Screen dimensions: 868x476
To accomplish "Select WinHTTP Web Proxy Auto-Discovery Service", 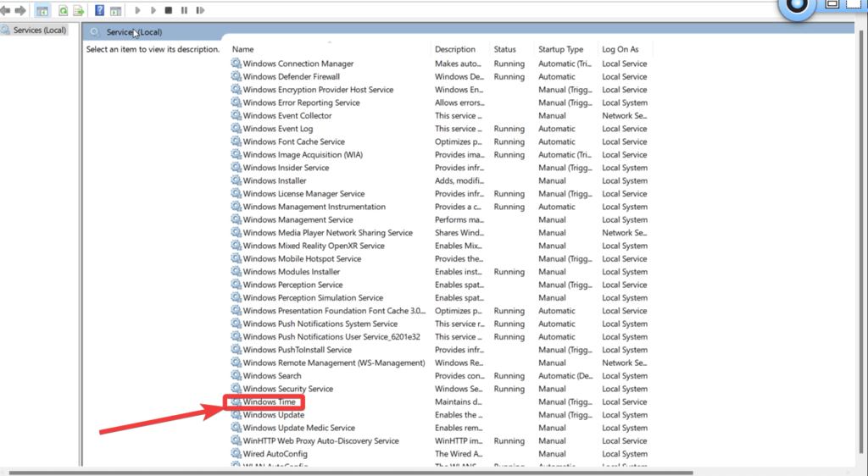I will [x=321, y=440].
